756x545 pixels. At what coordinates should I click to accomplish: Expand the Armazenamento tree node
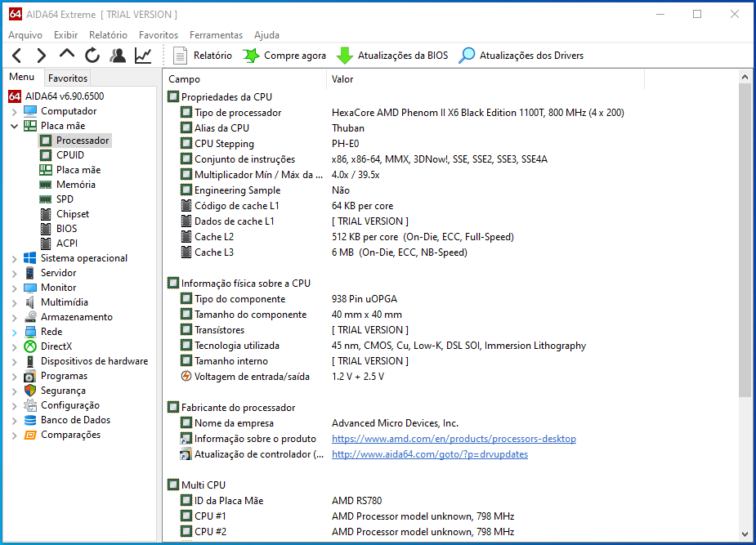(x=15, y=318)
